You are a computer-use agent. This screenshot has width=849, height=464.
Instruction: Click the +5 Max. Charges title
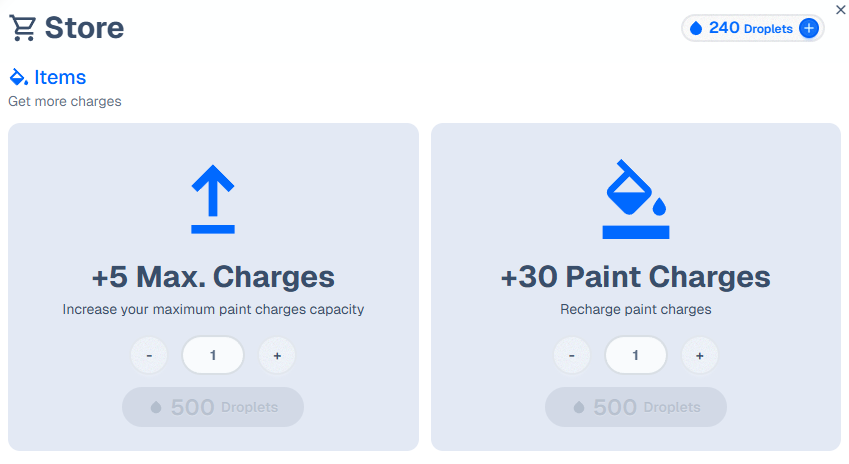click(213, 277)
